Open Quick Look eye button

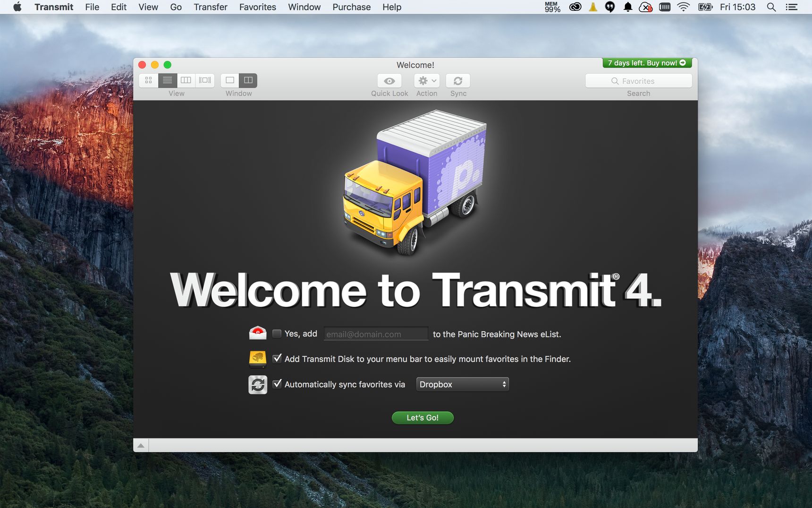click(389, 81)
